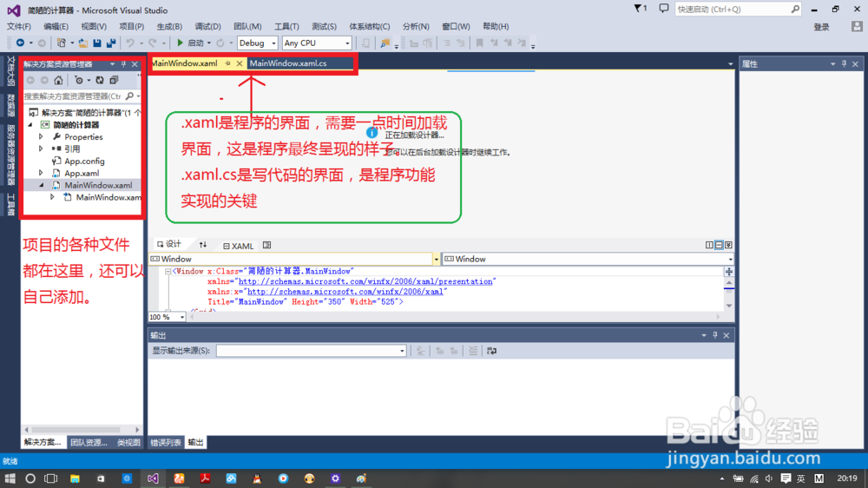This screenshot has height=488, width=868.
Task: Click the Navigate Backward toolbar icon
Action: coord(21,43)
